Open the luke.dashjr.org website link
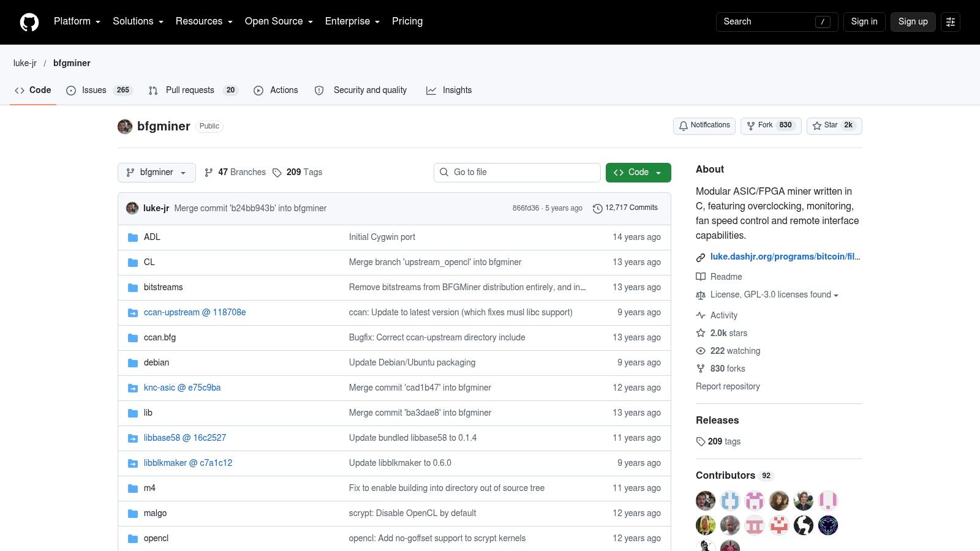 (x=785, y=257)
